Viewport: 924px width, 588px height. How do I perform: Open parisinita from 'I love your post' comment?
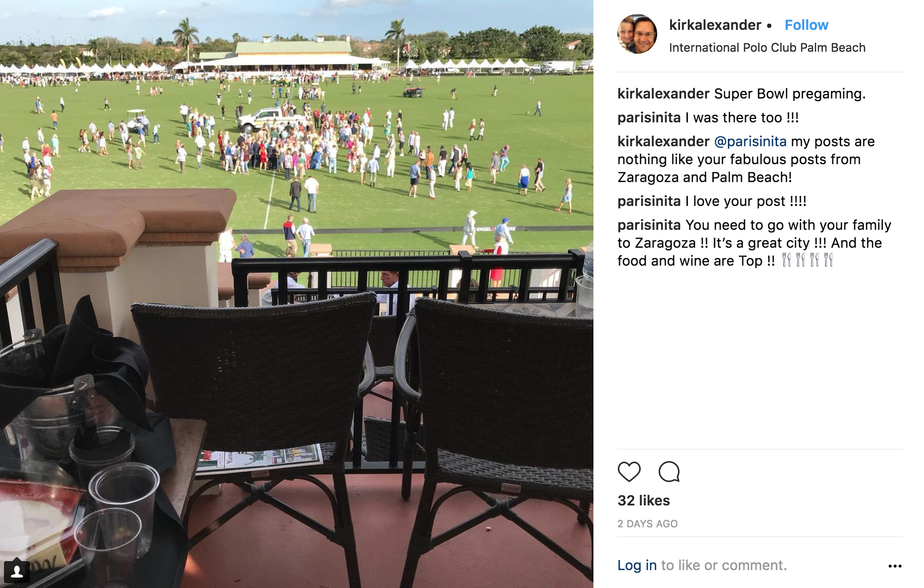point(649,201)
